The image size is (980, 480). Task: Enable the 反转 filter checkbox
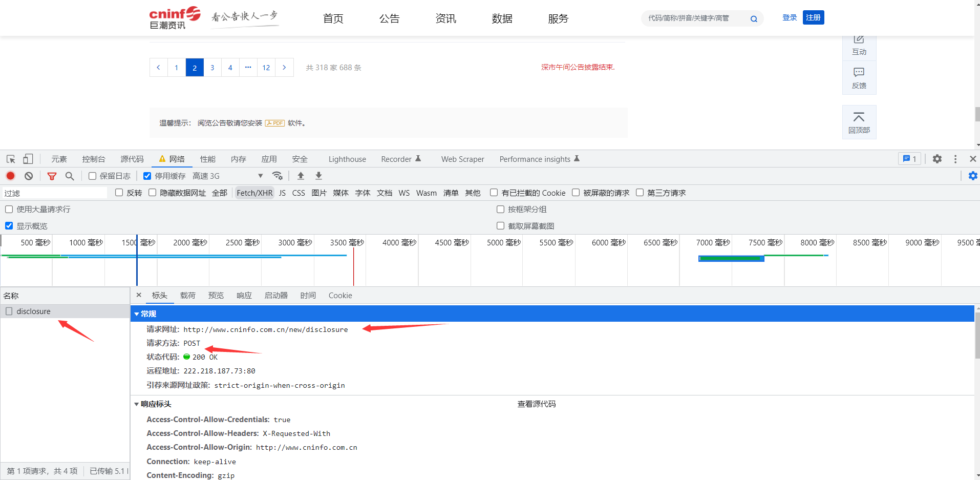[x=119, y=193]
